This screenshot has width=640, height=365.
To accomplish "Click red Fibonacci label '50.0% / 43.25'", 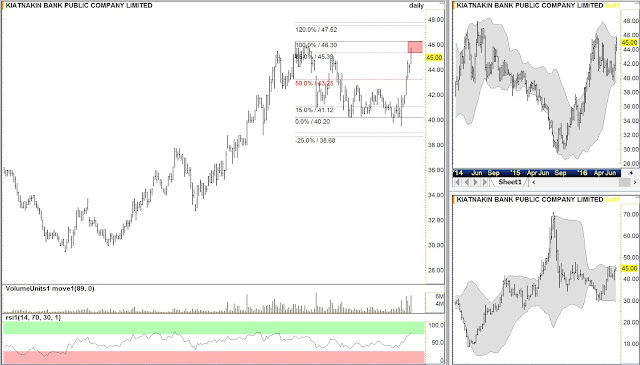I will click(x=314, y=83).
